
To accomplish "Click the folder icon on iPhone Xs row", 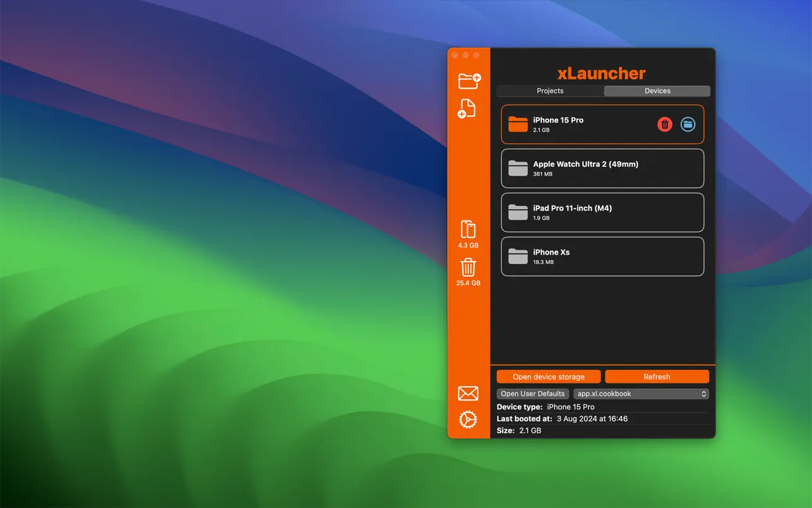I will click(518, 256).
